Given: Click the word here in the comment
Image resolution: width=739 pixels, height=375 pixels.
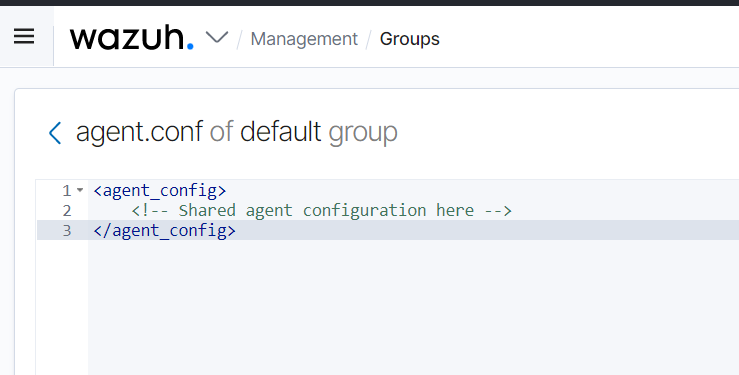Looking at the screenshot, I should tap(455, 211).
